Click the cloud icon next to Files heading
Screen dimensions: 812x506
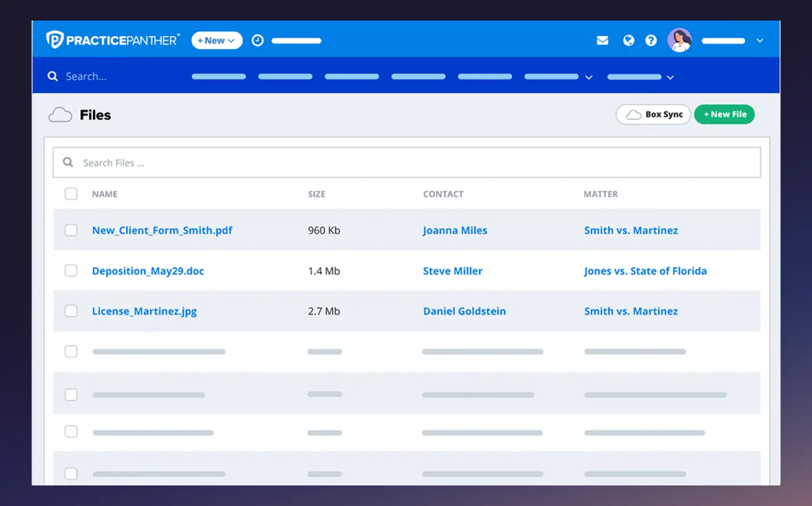coord(60,114)
